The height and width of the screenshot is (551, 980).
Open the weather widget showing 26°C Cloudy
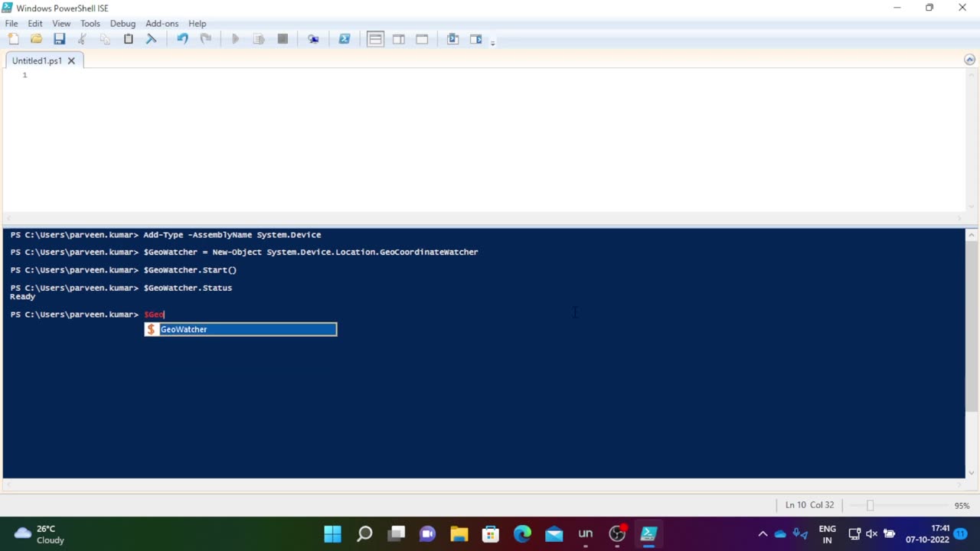tap(40, 533)
